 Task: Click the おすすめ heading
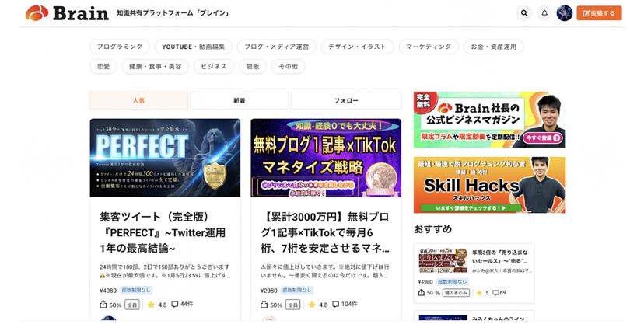[433, 229]
